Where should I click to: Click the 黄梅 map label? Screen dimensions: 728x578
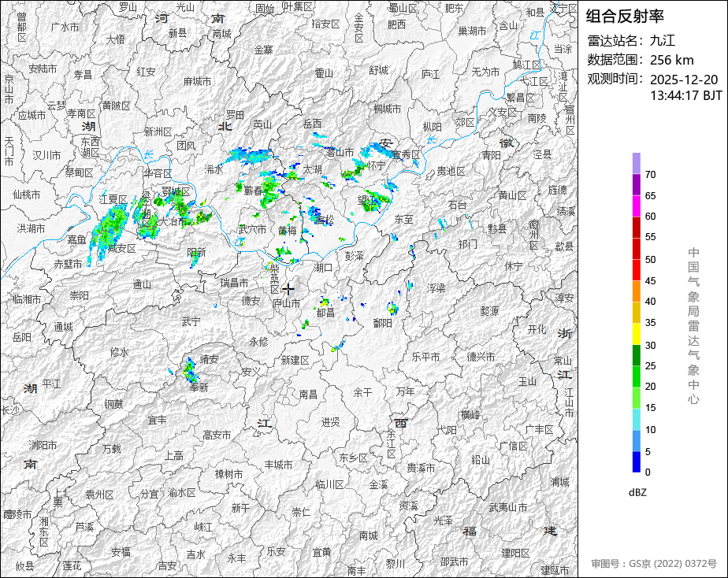click(x=288, y=230)
